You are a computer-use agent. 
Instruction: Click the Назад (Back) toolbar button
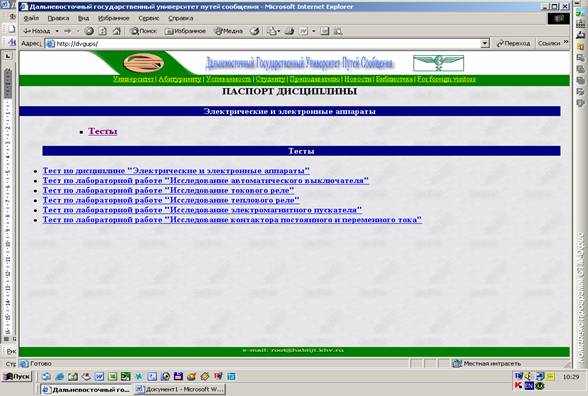point(37,31)
